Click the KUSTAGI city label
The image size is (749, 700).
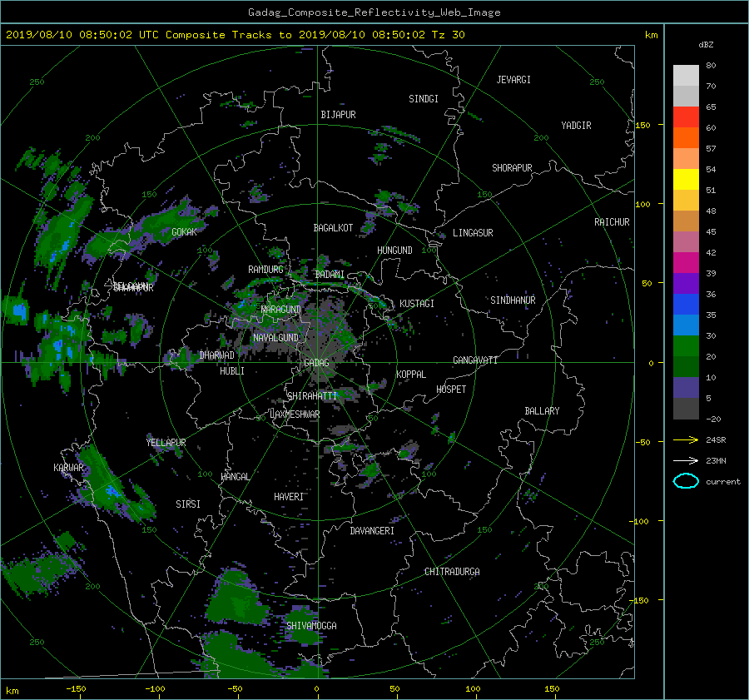click(x=417, y=304)
